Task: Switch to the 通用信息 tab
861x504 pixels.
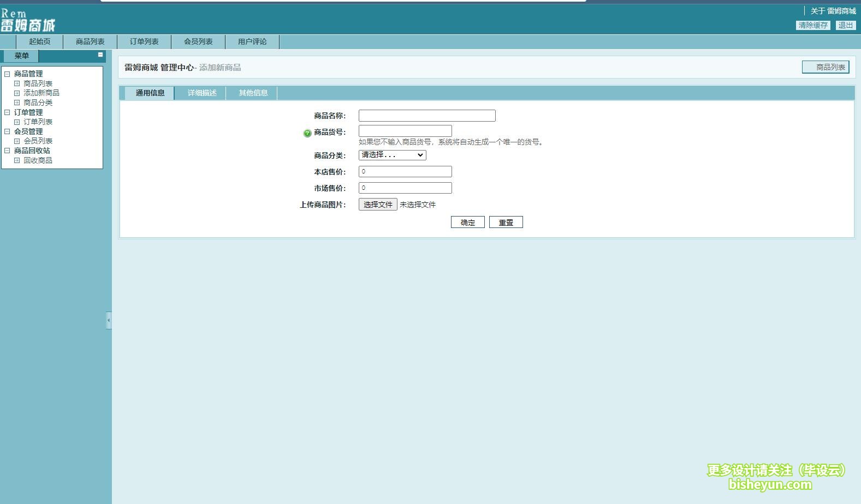Action: click(x=150, y=93)
